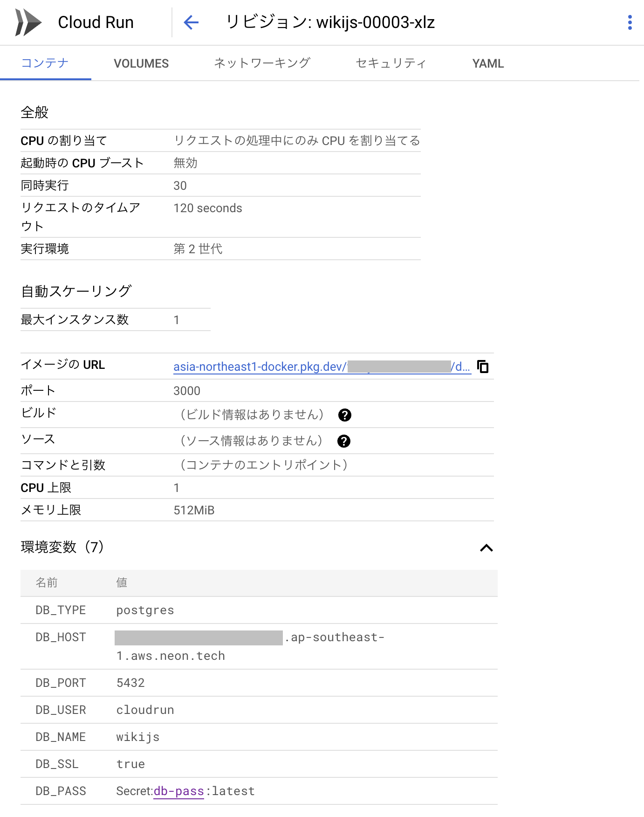Click the DB_TYPE postgres value
The height and width of the screenshot is (817, 644).
(145, 609)
